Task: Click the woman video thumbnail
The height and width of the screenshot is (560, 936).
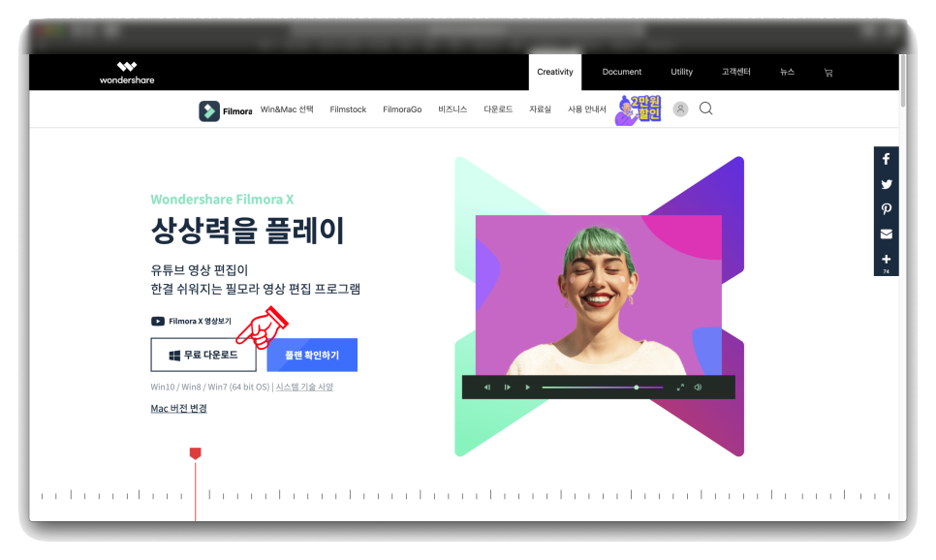Action: 598,295
